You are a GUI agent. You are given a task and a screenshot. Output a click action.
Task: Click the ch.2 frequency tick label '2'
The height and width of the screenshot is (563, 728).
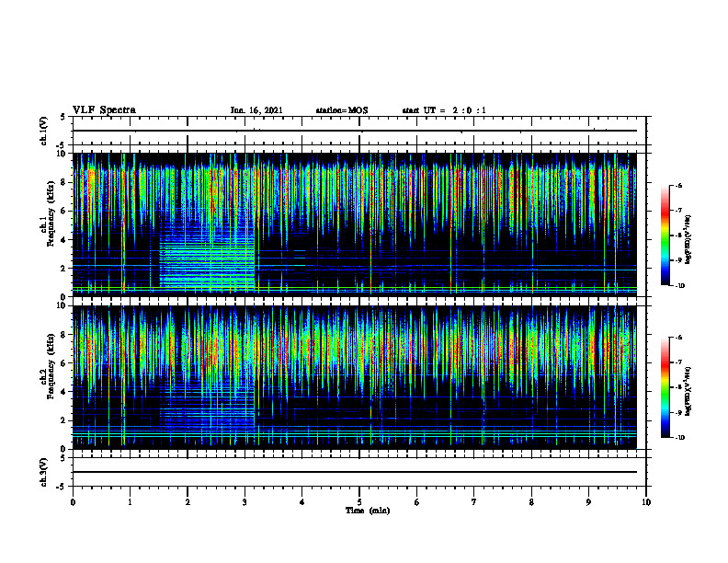[63, 420]
